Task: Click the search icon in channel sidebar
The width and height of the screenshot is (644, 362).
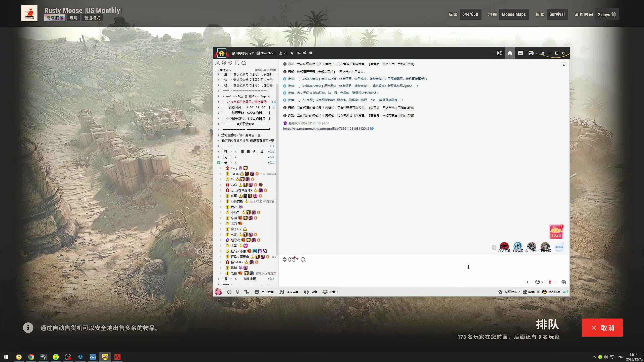Action: click(244, 63)
